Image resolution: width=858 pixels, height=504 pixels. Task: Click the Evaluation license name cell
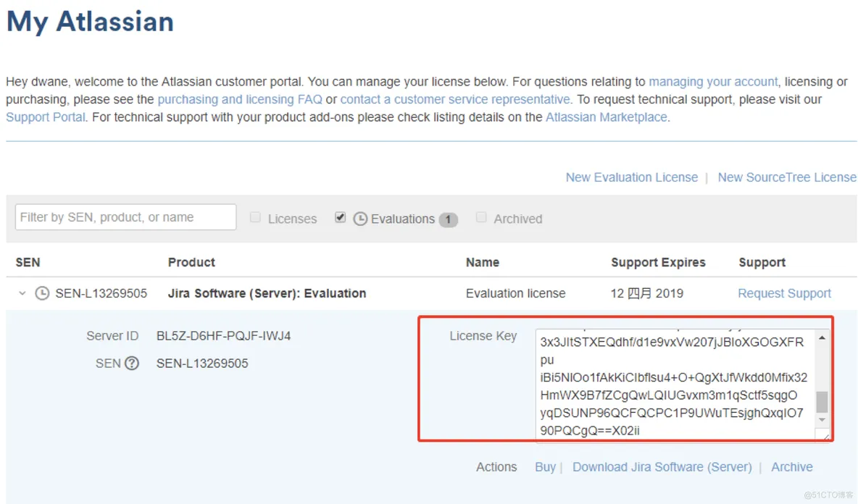[515, 293]
